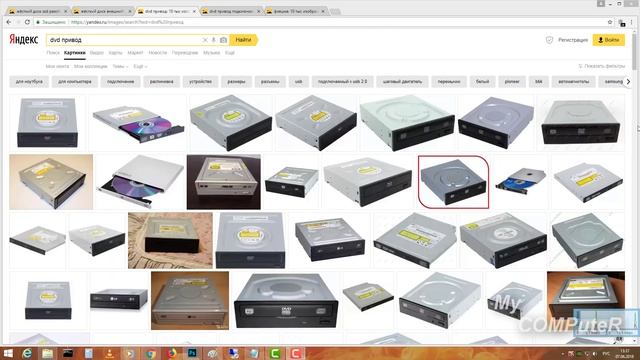Open Photoshop from the taskbar

pyautogui.click(x=192, y=353)
